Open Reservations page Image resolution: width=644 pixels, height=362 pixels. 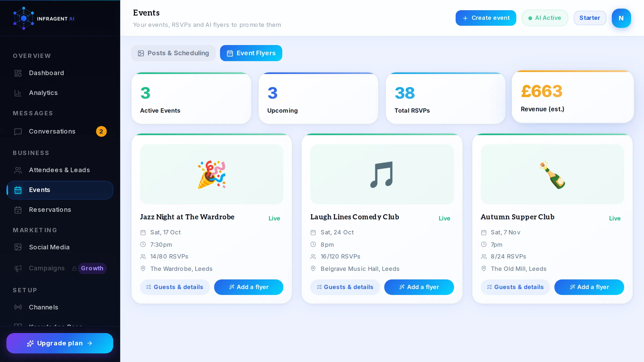coord(60,210)
